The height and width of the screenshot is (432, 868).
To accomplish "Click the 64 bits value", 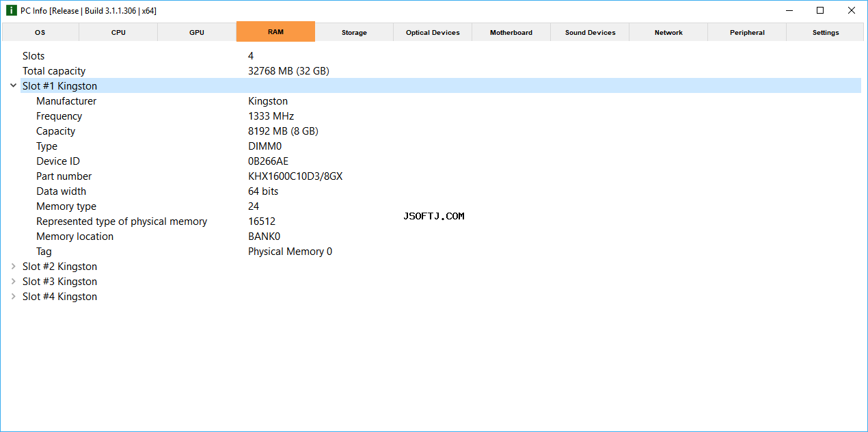I will (263, 191).
